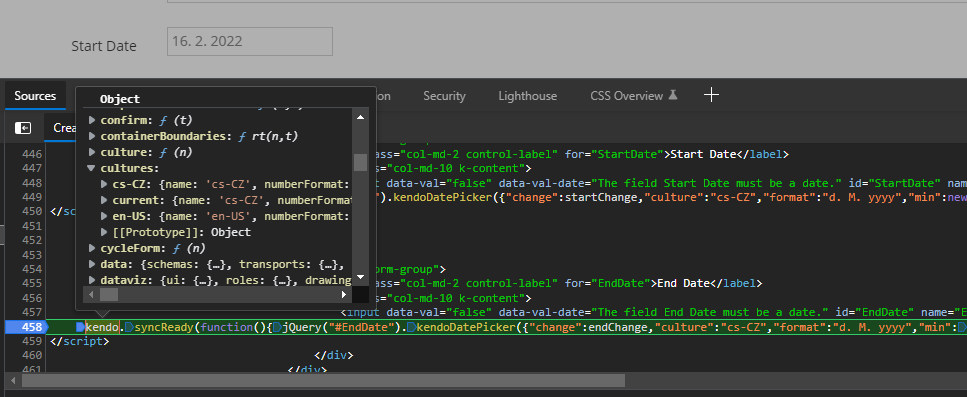Click the editor horizontal scrollbar thumb
Image resolution: width=967 pixels, height=397 pixels.
coord(323,380)
